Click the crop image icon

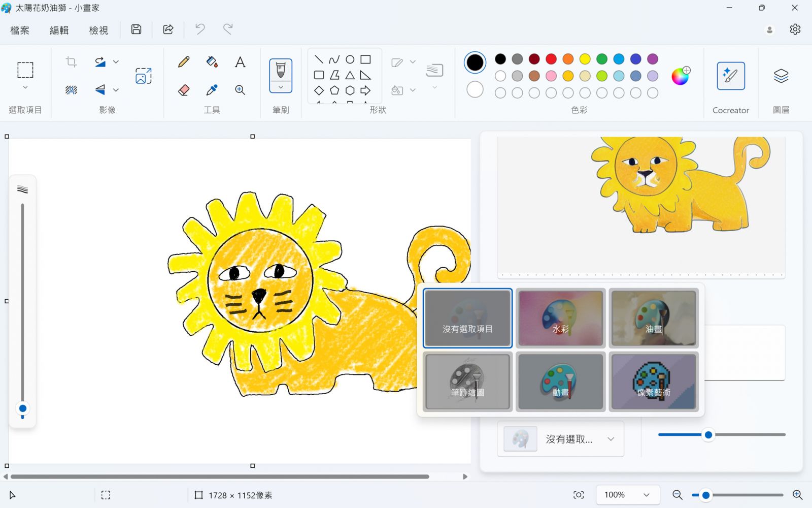pos(71,62)
